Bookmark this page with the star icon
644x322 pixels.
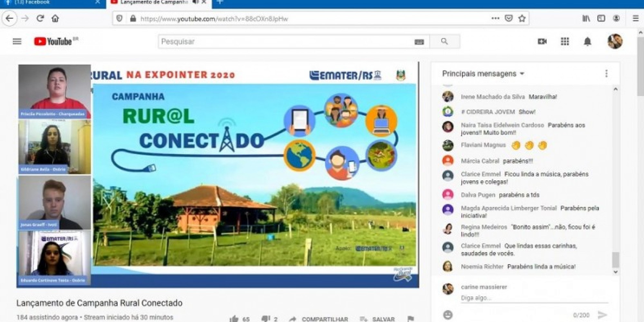pyautogui.click(x=522, y=18)
